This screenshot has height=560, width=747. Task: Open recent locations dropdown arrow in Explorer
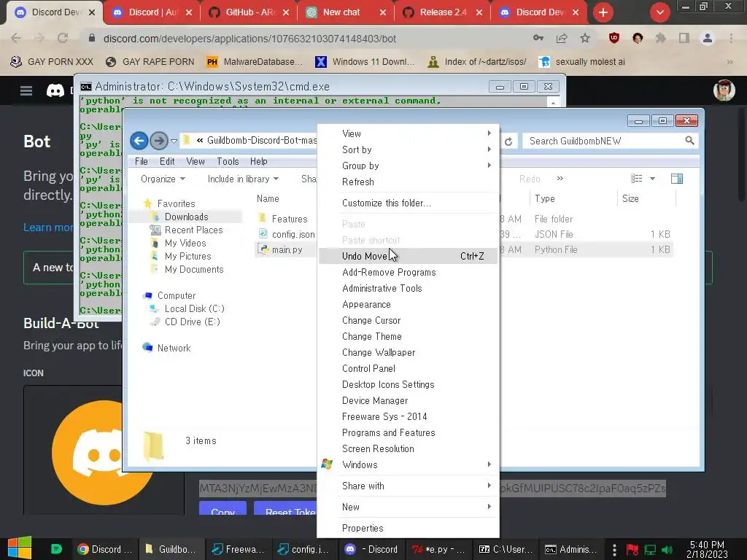pos(174,141)
